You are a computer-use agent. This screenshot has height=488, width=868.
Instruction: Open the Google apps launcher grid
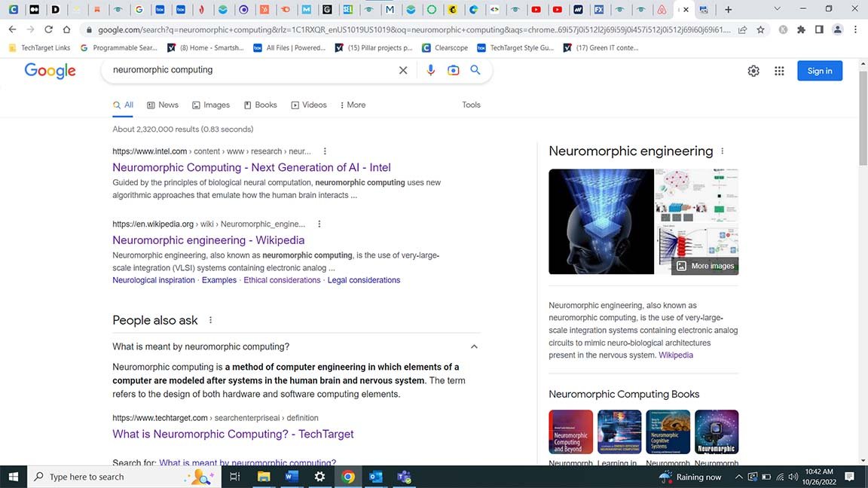[779, 70]
